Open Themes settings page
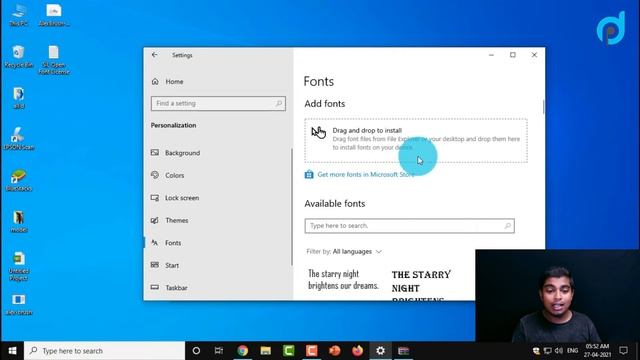 (177, 220)
